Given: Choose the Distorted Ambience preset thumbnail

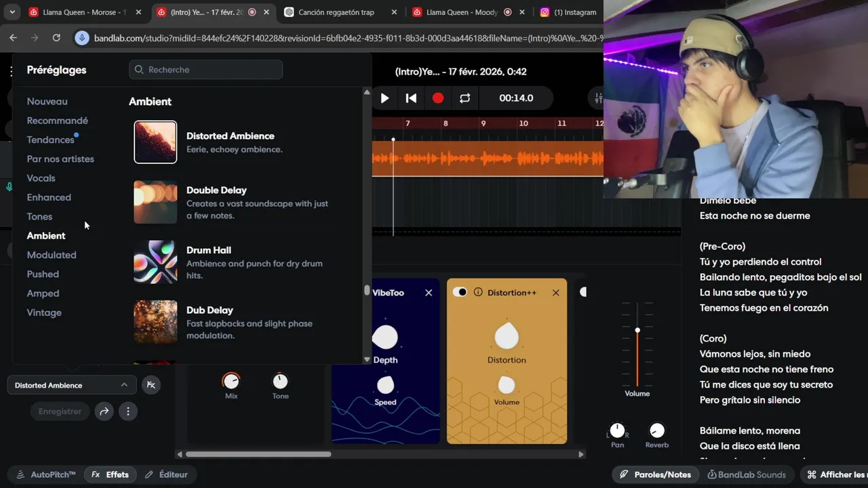Looking at the screenshot, I should tap(155, 142).
